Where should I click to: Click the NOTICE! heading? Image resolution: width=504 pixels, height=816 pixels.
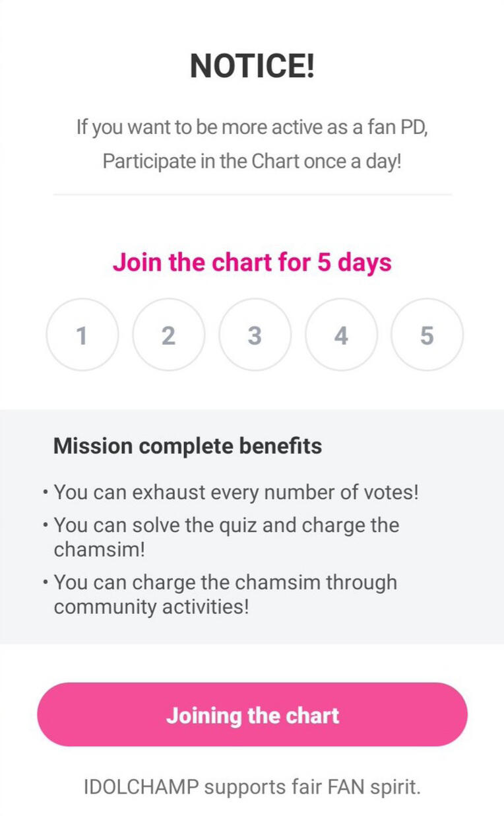(x=252, y=66)
